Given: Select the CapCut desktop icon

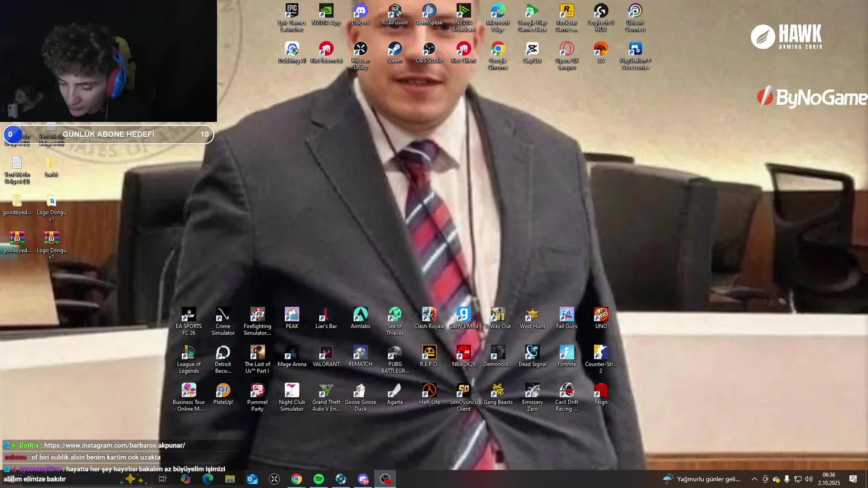Looking at the screenshot, I should pos(532,53).
